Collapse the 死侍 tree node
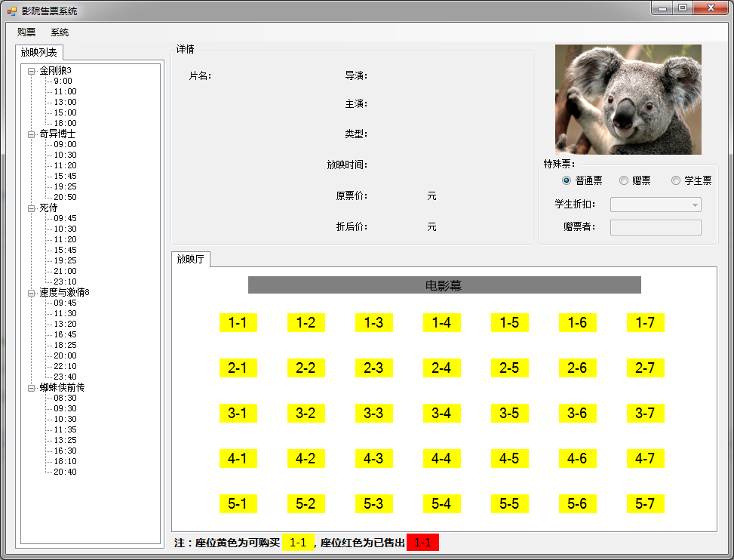Image resolution: width=734 pixels, height=560 pixels. point(32,208)
